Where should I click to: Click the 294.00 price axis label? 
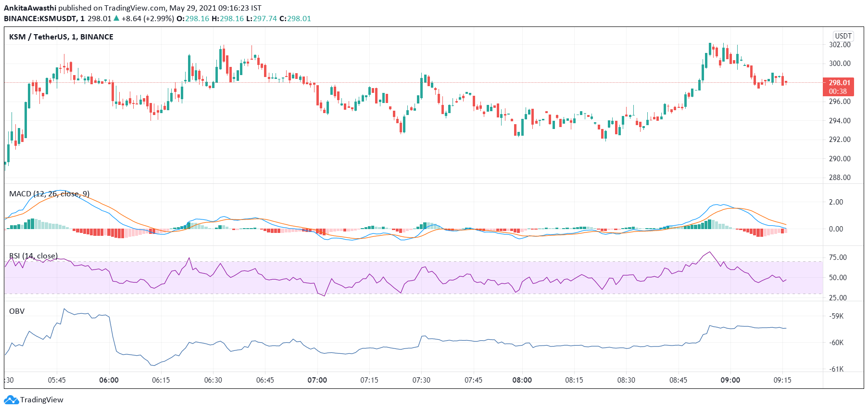[x=840, y=121]
